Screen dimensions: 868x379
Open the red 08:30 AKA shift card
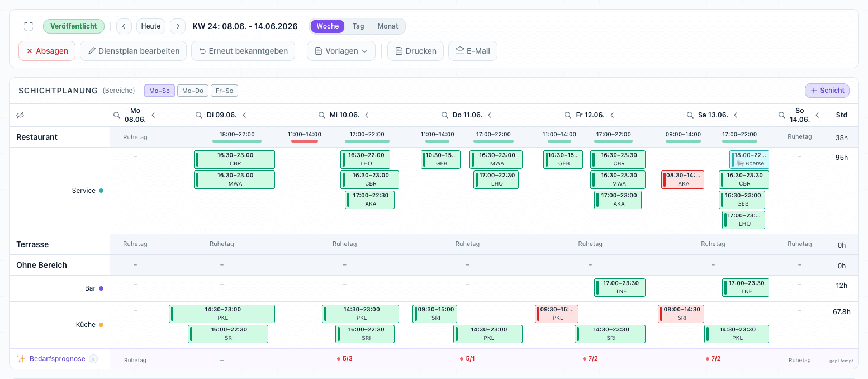[x=682, y=179]
